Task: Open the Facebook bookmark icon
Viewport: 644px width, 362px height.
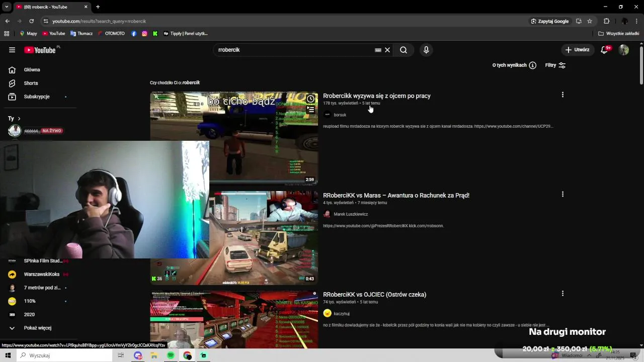Action: pyautogui.click(x=134, y=34)
